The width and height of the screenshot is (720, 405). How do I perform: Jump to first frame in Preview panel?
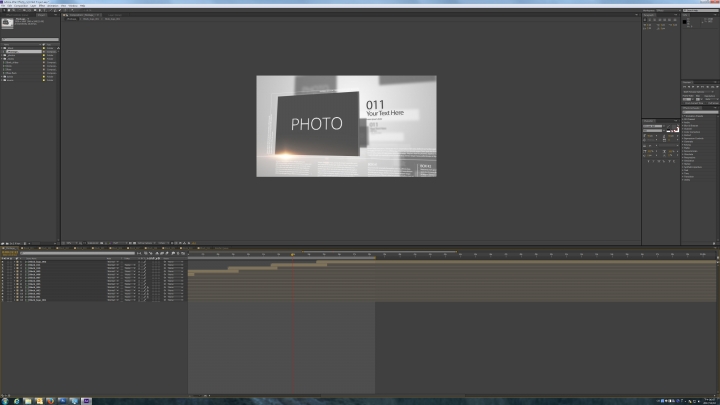[x=685, y=87]
